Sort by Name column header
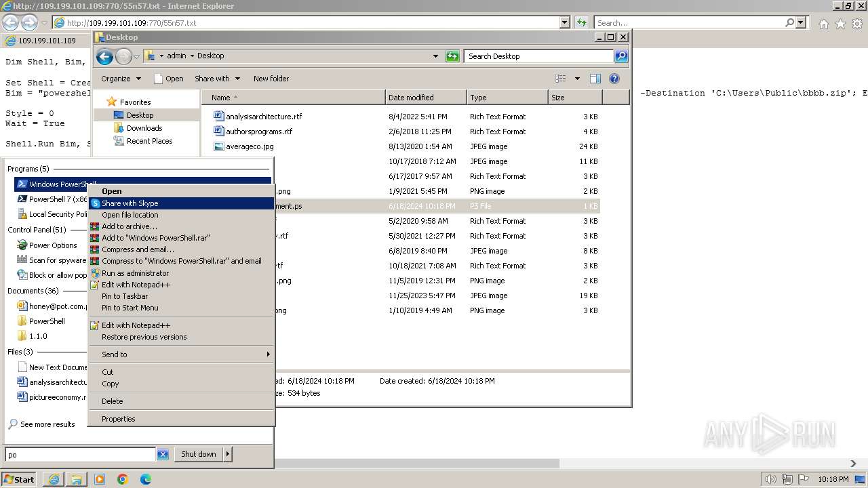868x488 pixels. click(294, 98)
